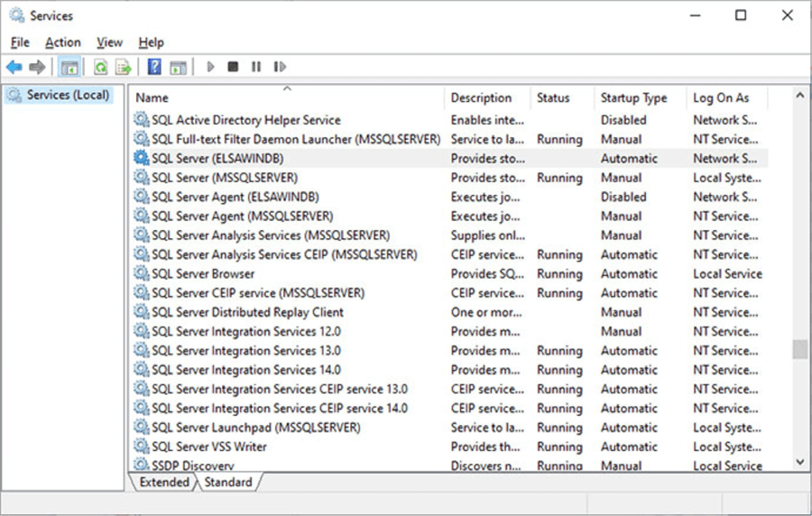The height and width of the screenshot is (516, 812).
Task: Select SQL Server Integration Services 14.0
Action: [x=246, y=370]
